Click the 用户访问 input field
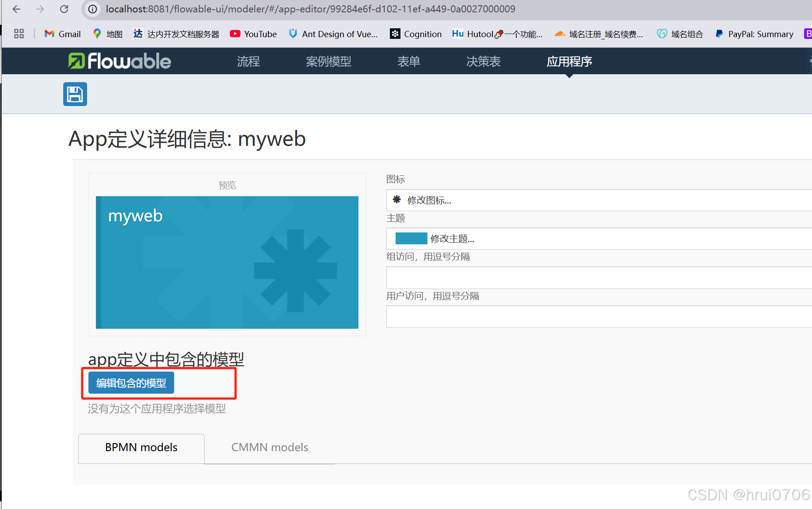 [597, 316]
